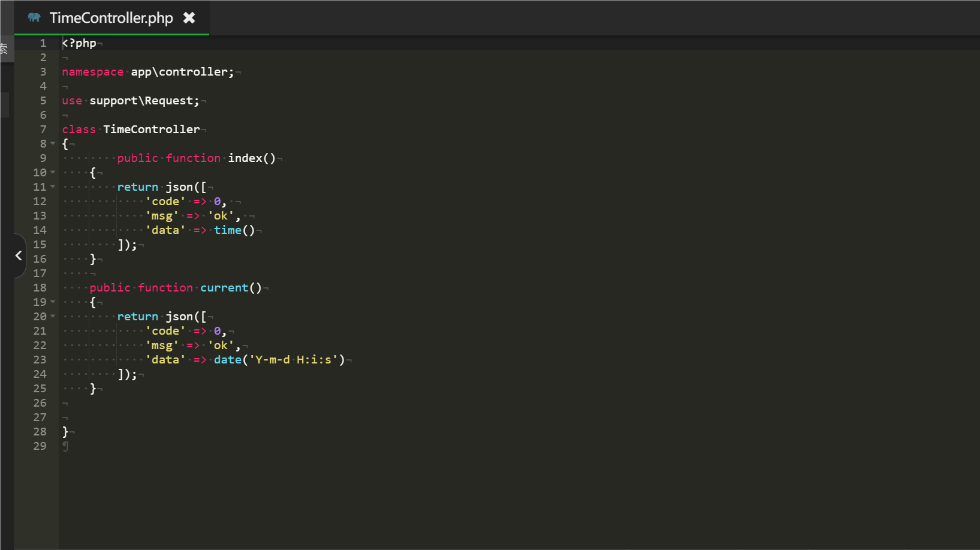Click 'support\Request;' on line 5
980x550 pixels.
[x=144, y=101]
